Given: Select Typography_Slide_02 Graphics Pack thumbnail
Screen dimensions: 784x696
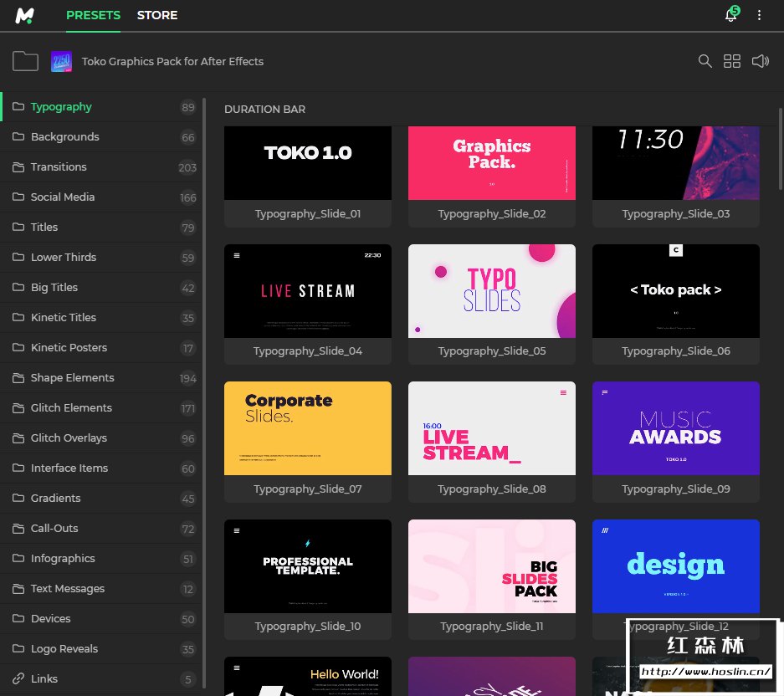Looking at the screenshot, I should pyautogui.click(x=491, y=163).
